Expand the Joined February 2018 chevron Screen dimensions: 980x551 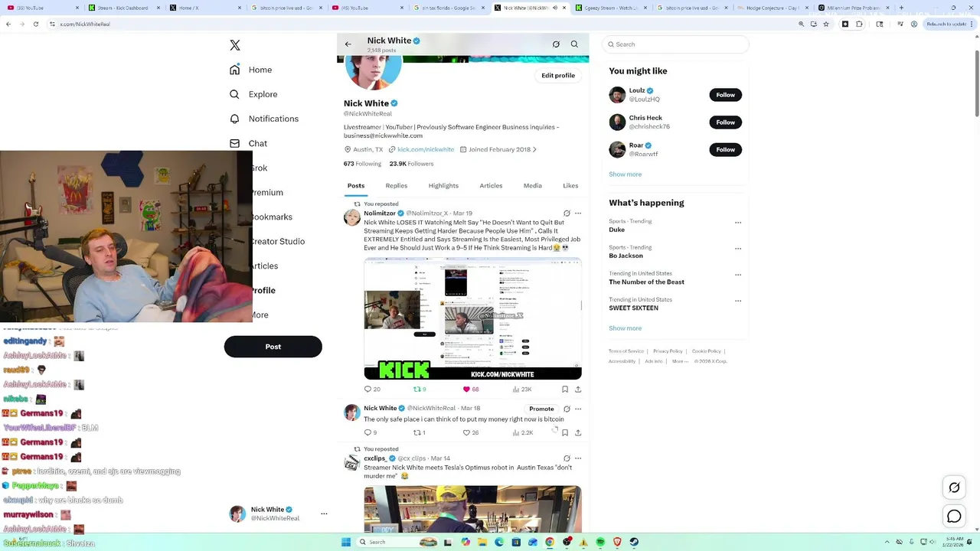(x=534, y=149)
